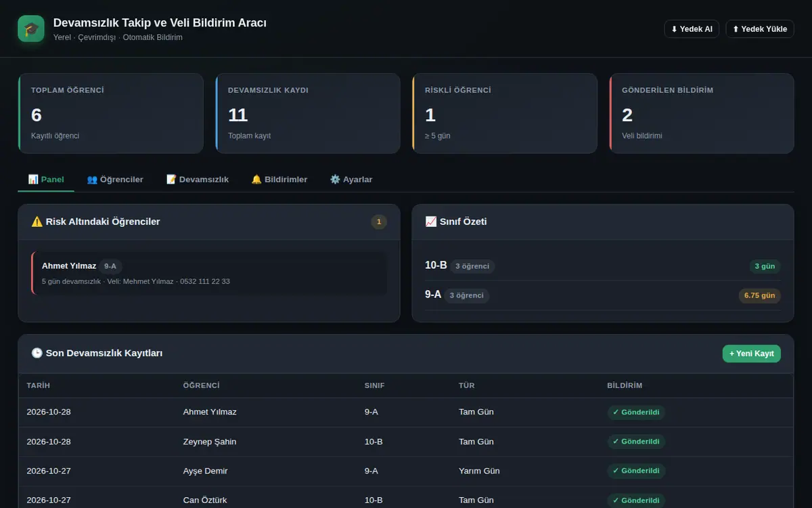Click the Sınıf column header

point(374,385)
